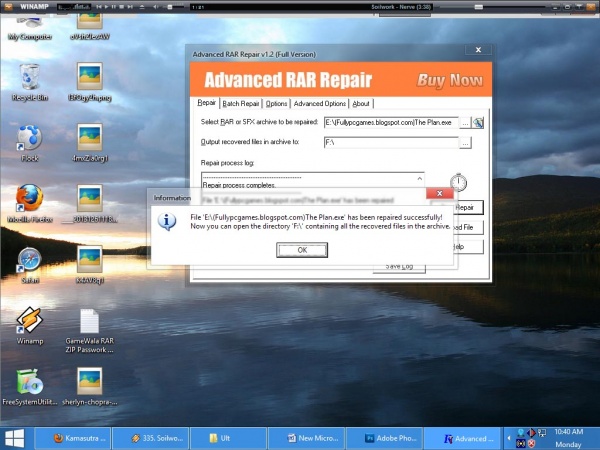This screenshot has width=600, height=450.
Task: Switch to New Micro... taskbar item
Action: (307, 439)
